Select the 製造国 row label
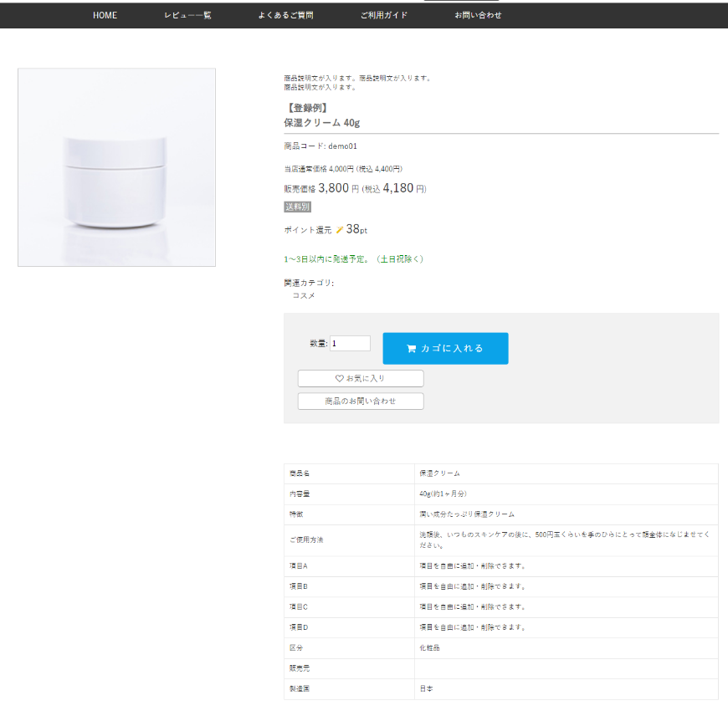Viewport: 728px width, 716px height. 300,688
